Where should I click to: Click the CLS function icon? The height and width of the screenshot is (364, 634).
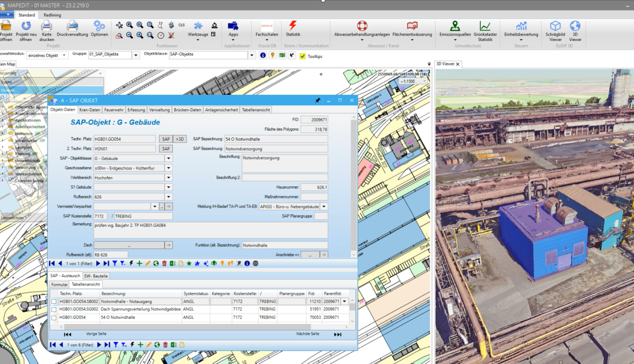click(x=182, y=25)
